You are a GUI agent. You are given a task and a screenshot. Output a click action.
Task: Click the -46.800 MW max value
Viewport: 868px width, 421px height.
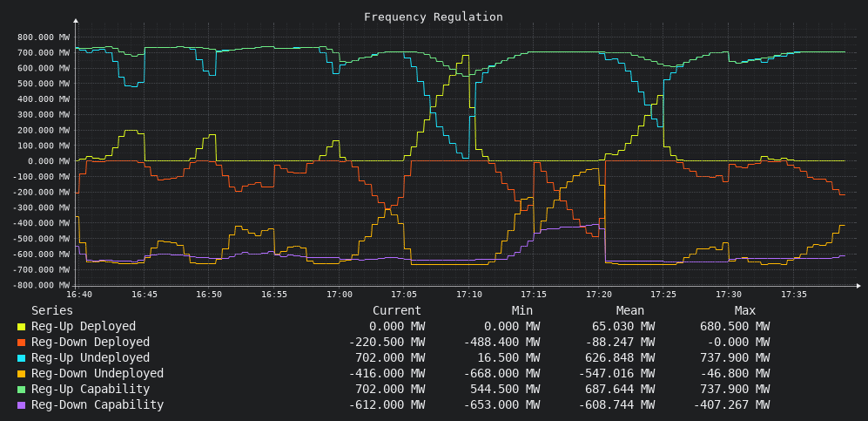[735, 373]
